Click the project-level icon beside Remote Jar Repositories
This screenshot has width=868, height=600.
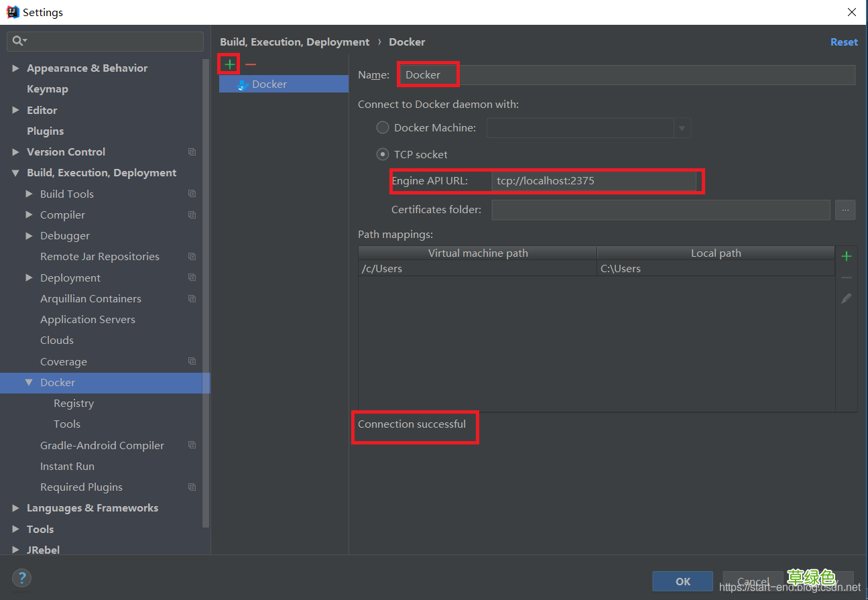[192, 257]
